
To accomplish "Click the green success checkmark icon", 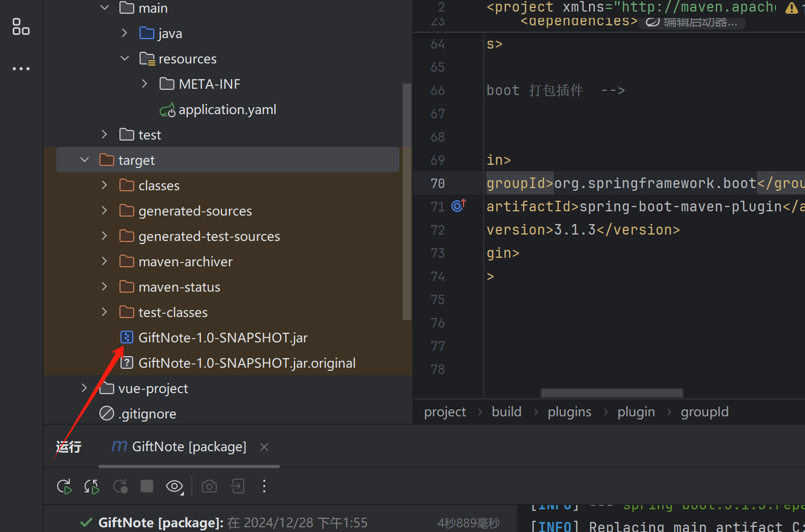I will pos(86,522).
